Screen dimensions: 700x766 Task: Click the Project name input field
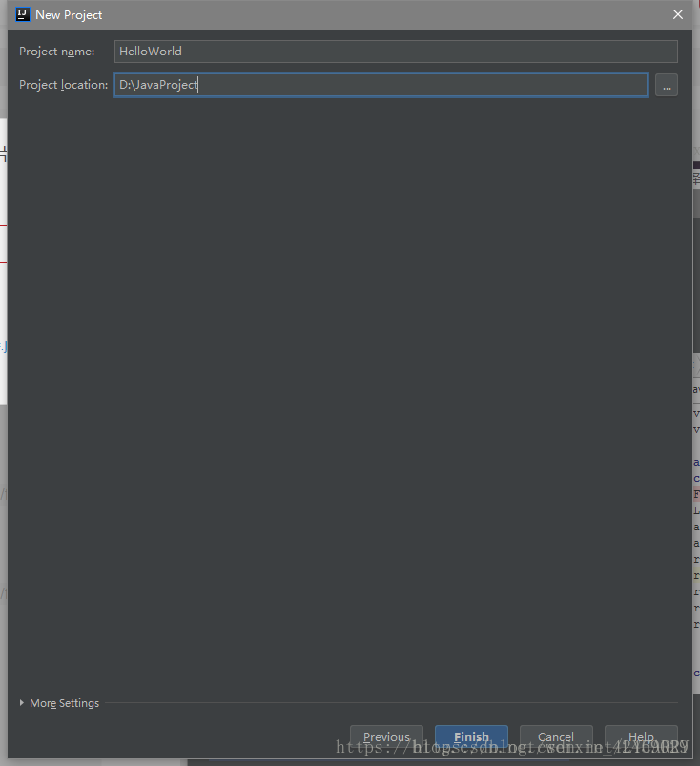point(396,52)
